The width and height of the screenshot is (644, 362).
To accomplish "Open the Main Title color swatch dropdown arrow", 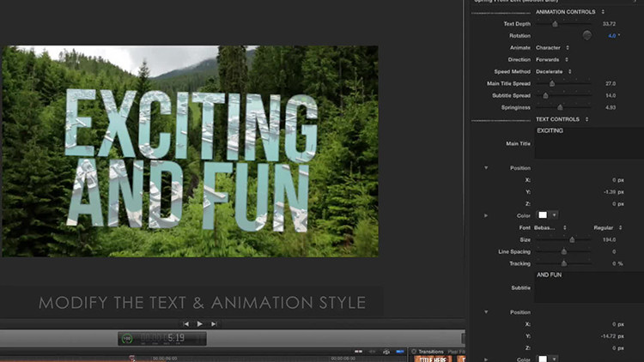I will pyautogui.click(x=554, y=215).
